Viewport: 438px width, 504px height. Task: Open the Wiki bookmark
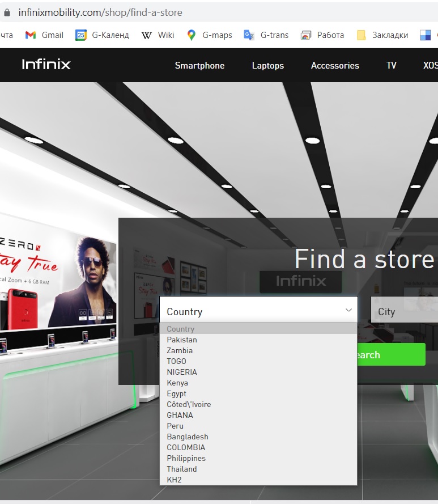point(158,35)
